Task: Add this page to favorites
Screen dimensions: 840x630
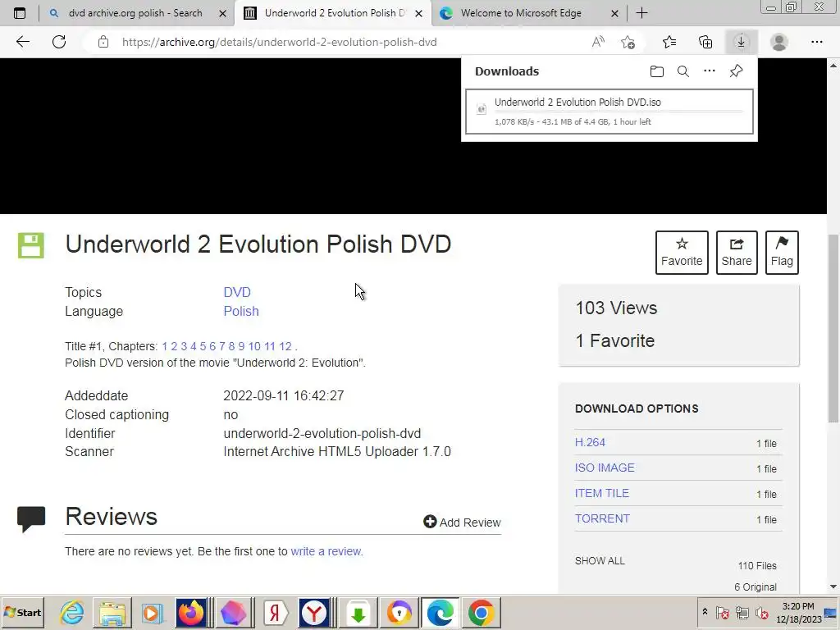Action: click(x=628, y=42)
